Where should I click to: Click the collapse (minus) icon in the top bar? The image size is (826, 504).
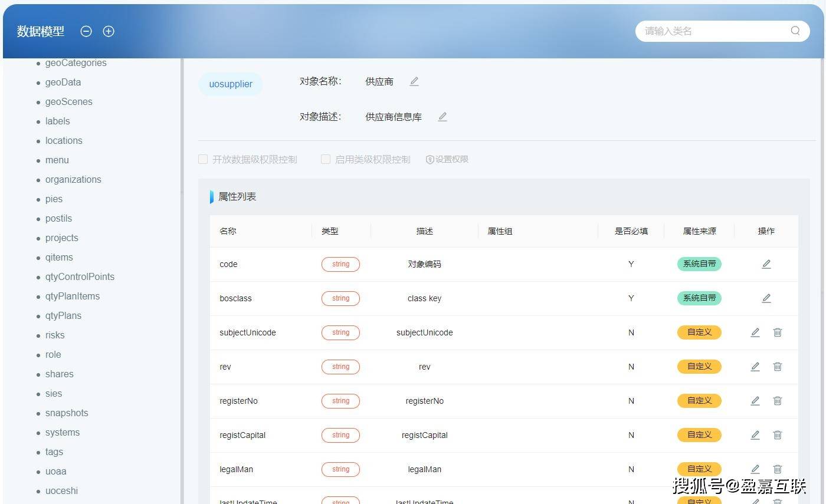tap(86, 31)
